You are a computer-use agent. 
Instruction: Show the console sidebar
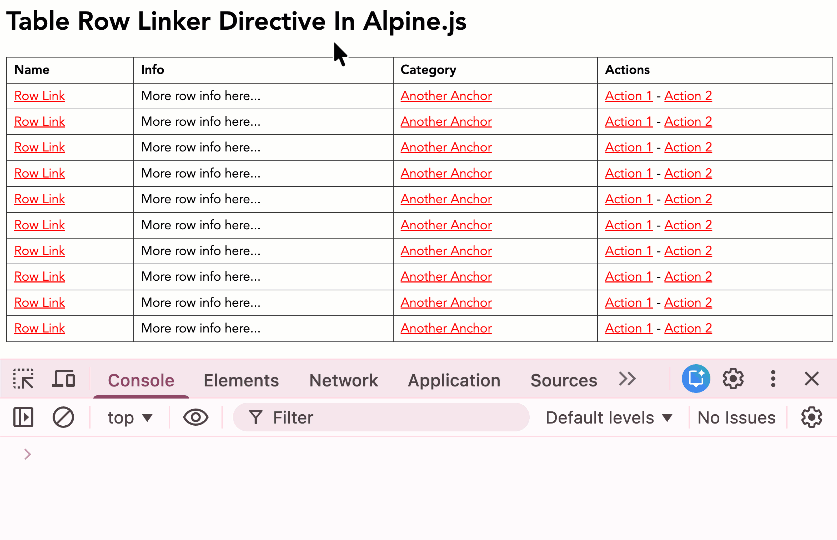[23, 417]
